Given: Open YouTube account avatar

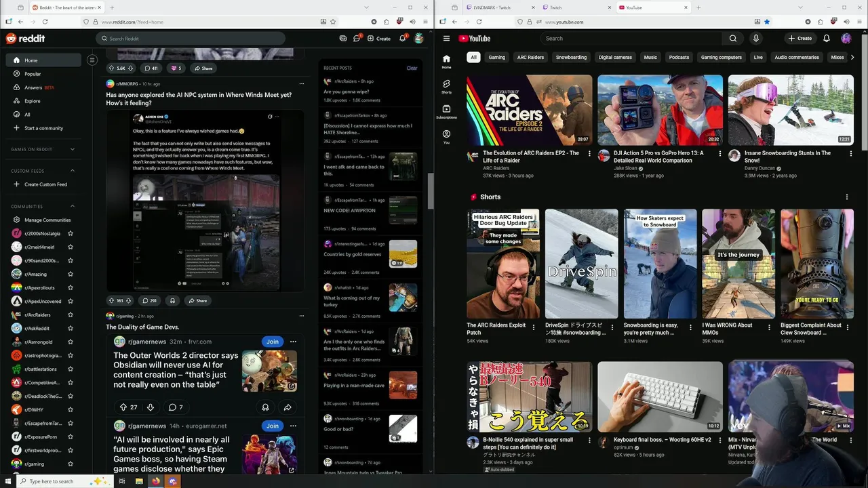Looking at the screenshot, I should pyautogui.click(x=846, y=39).
